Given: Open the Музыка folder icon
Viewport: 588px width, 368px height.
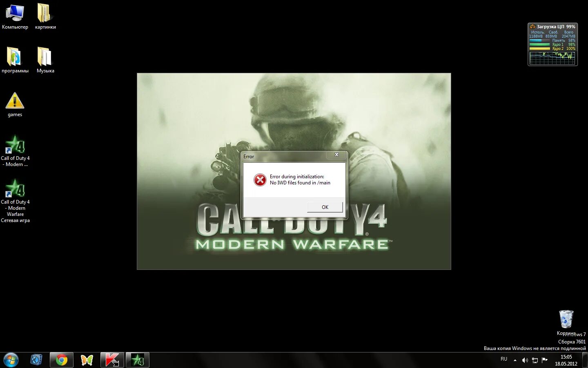Looking at the screenshot, I should (45, 60).
